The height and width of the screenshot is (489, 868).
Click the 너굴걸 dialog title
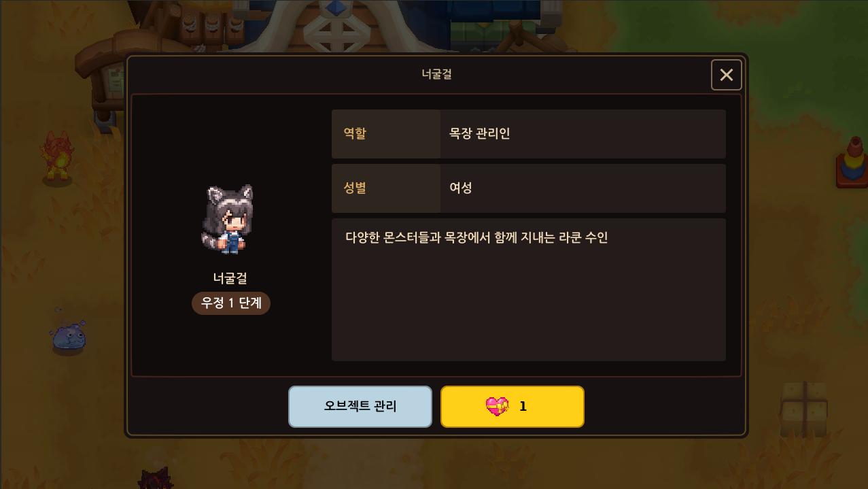tap(436, 74)
